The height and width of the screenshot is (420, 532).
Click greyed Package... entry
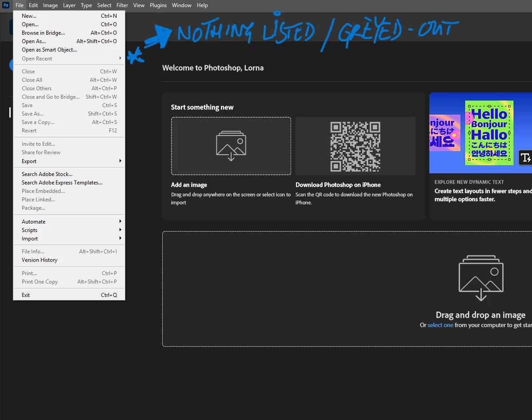click(69, 208)
